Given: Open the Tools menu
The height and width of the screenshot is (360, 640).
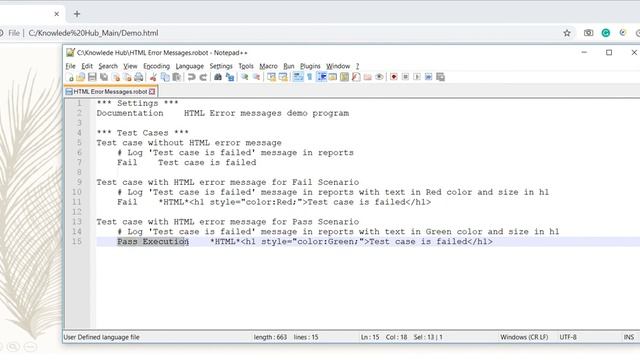Looking at the screenshot, I should tap(246, 66).
